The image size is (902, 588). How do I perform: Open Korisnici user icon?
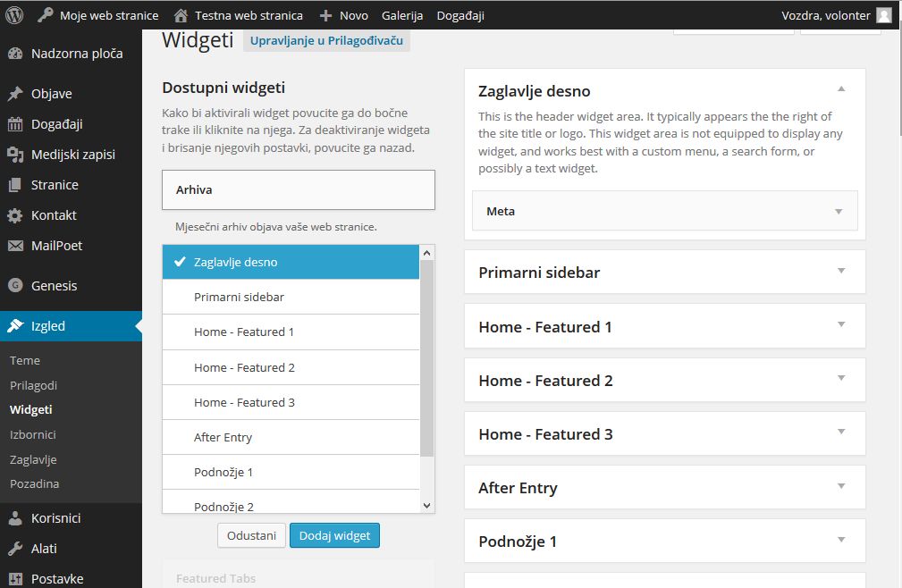point(15,518)
